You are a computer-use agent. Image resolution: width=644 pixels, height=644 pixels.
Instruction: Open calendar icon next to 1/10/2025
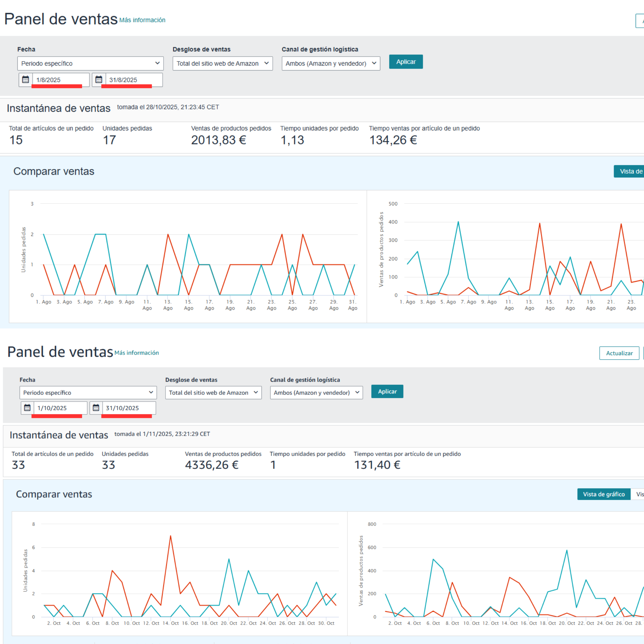tap(27, 408)
